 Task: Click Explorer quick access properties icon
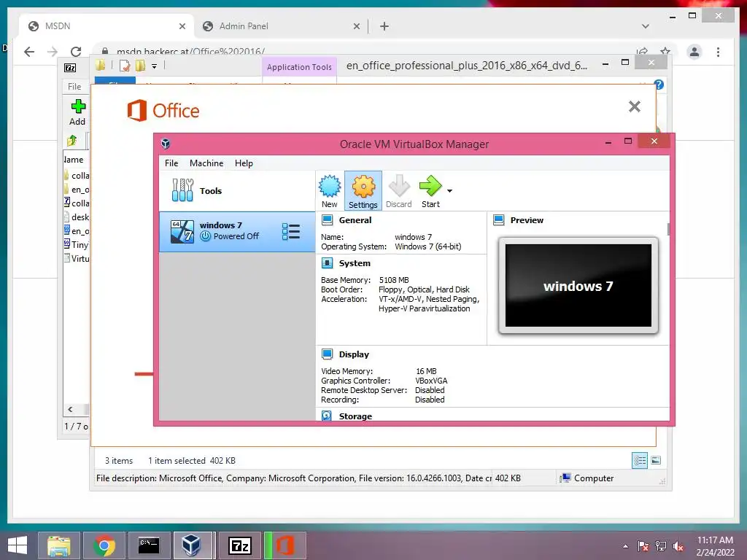[125, 66]
